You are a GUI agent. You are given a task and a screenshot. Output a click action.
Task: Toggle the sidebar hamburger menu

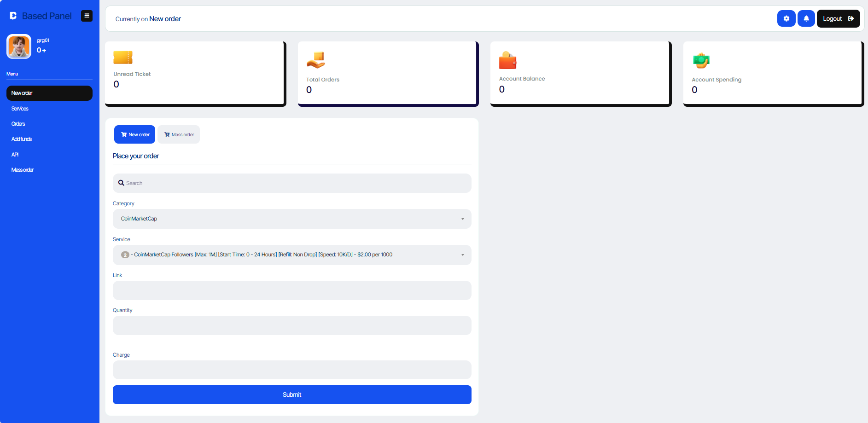tap(87, 16)
